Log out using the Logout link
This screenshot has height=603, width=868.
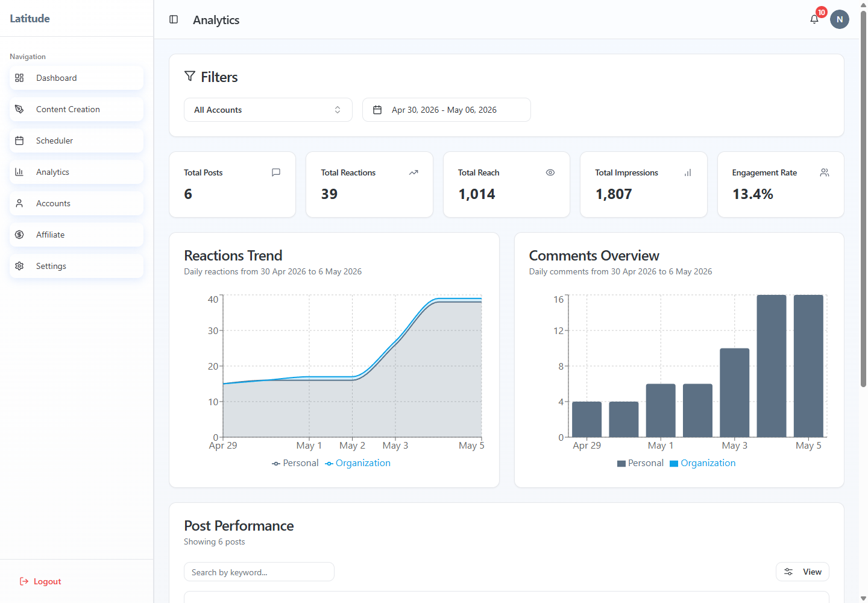(40, 581)
